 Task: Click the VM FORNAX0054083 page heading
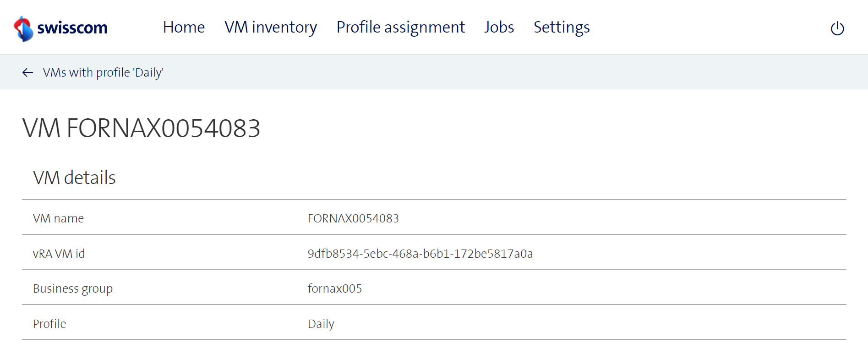click(x=141, y=128)
